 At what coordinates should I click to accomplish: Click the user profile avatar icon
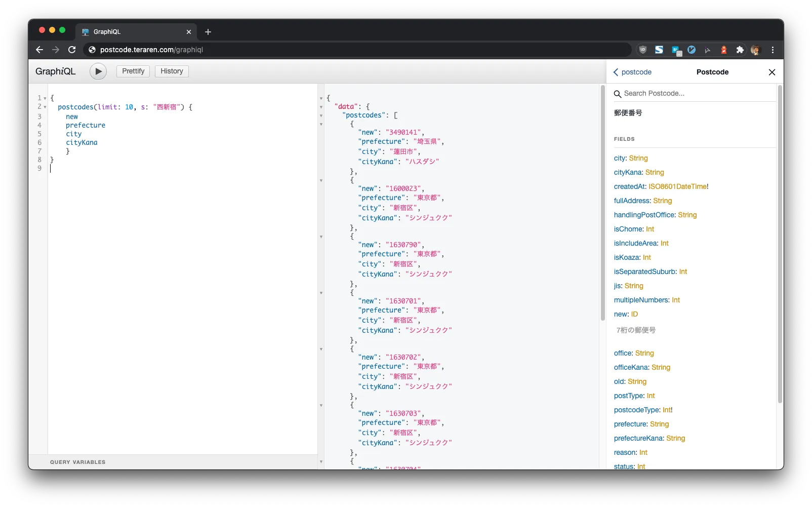pos(756,50)
